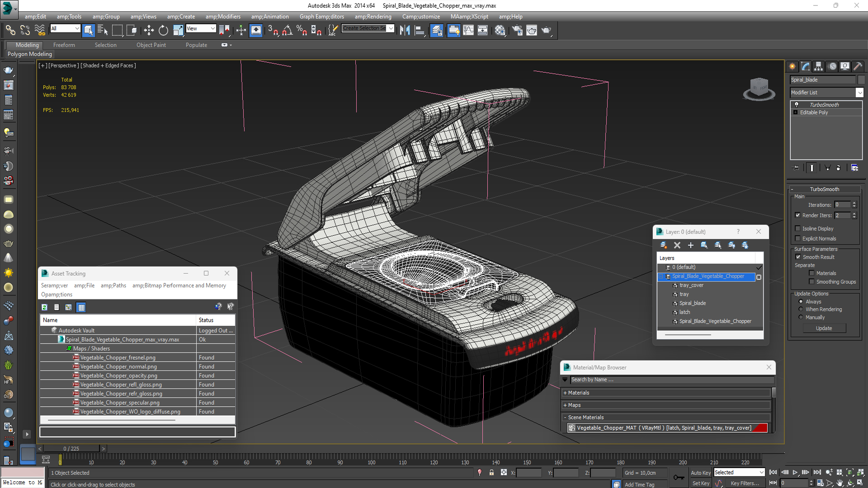
Task: Toggle the Render Iters checkbox
Action: (797, 215)
